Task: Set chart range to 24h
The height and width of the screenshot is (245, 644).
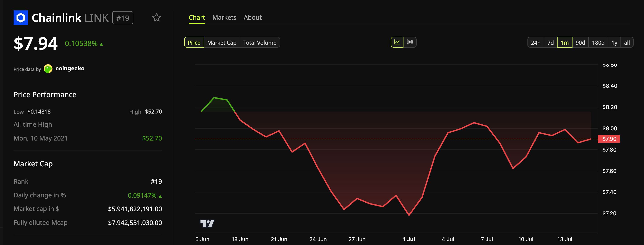Action: 536,43
